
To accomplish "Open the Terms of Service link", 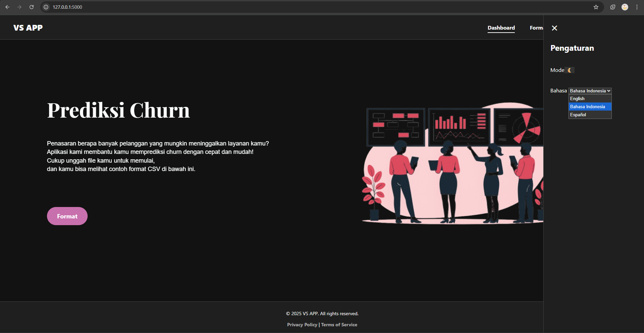I will click(339, 325).
